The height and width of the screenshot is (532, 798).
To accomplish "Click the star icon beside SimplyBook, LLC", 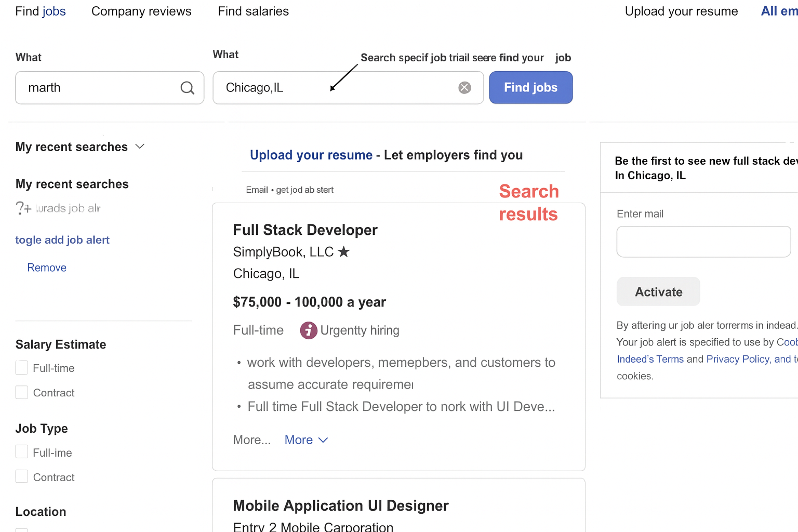I will pos(343,252).
